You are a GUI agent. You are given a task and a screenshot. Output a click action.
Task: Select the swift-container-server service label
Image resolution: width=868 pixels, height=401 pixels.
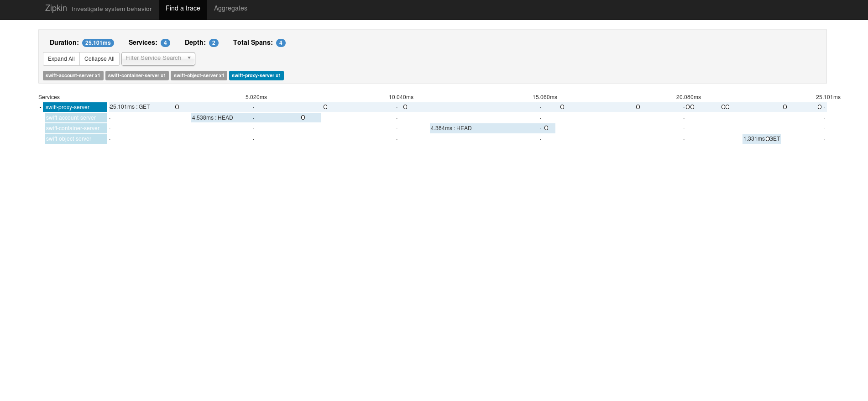(x=76, y=128)
